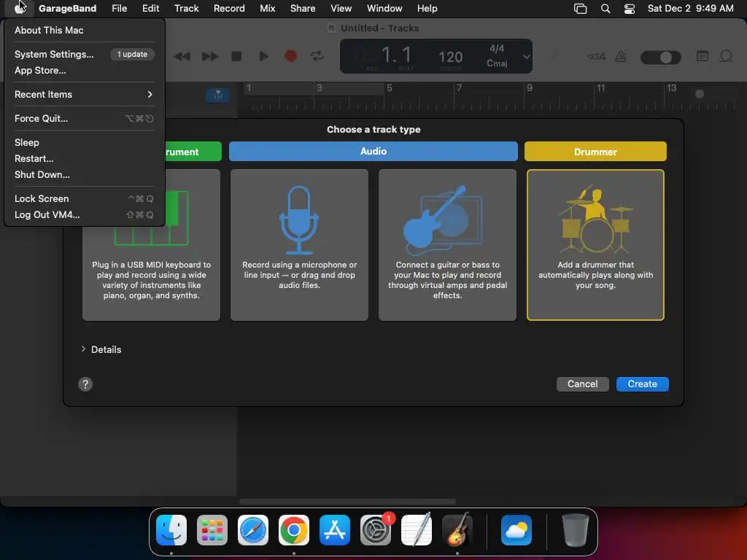The width and height of the screenshot is (747, 560).
Task: Open the File menu
Action: click(x=119, y=8)
